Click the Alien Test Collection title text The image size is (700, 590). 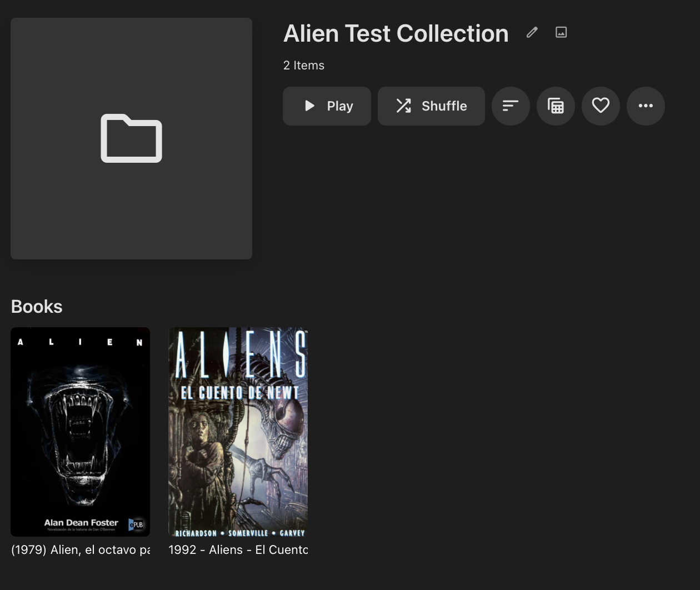click(x=396, y=33)
